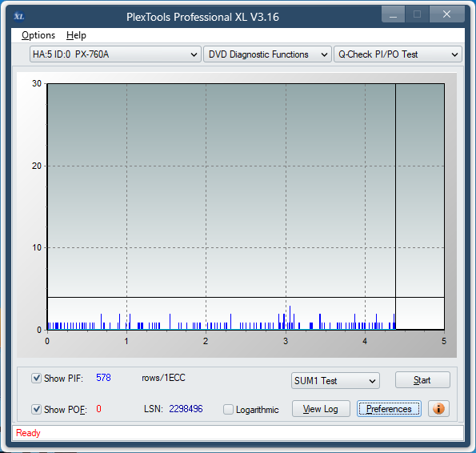Minimize the PlexTools window

coord(393,14)
